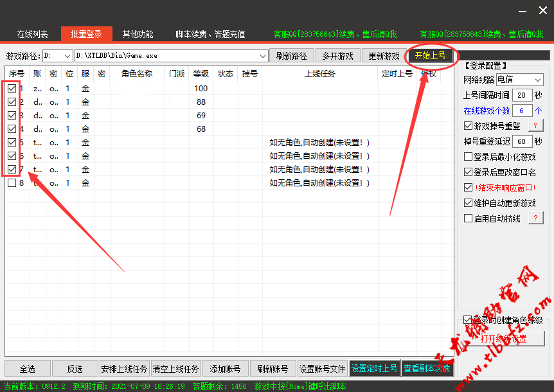Click the 序号 column header

click(x=17, y=73)
